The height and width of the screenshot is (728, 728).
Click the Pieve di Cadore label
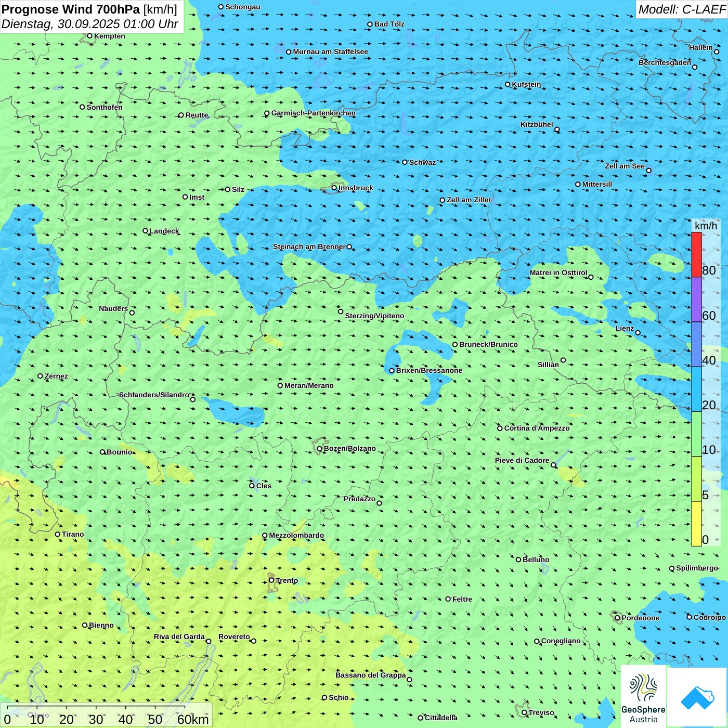[522, 460]
